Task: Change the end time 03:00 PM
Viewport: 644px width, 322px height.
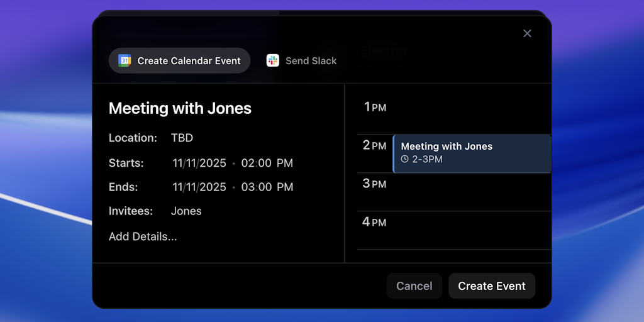Action: tap(267, 187)
